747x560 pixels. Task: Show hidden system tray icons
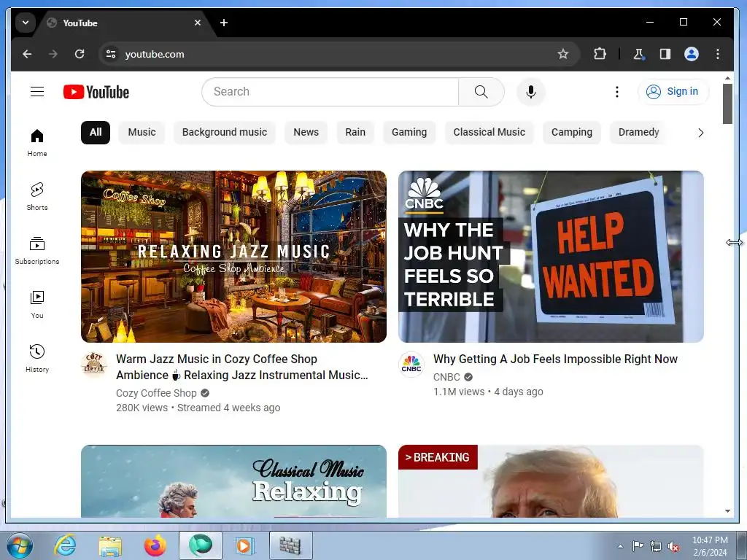pyautogui.click(x=620, y=546)
